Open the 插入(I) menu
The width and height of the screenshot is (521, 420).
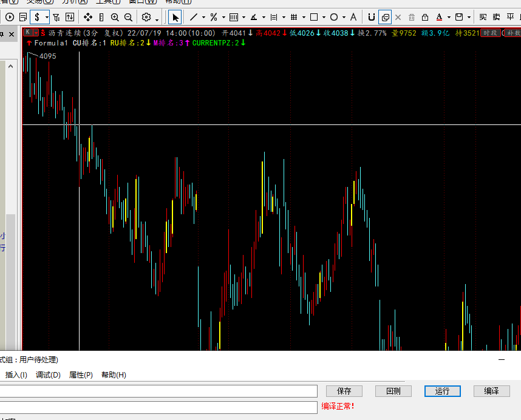(16, 375)
